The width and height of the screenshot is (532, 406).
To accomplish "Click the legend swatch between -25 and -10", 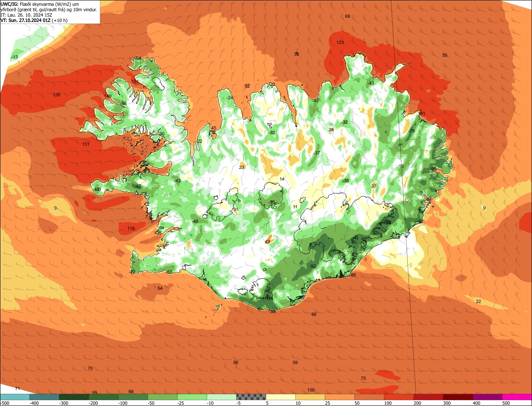I will pos(192,397).
